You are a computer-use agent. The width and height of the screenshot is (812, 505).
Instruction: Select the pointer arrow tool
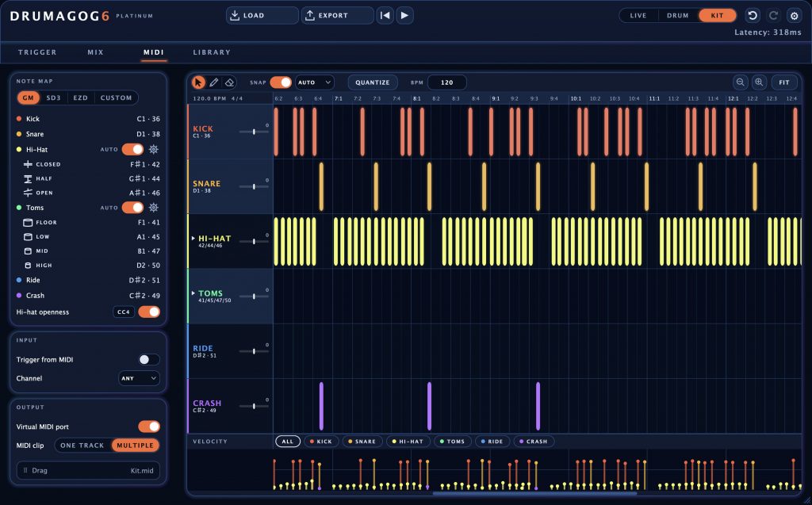(x=198, y=82)
